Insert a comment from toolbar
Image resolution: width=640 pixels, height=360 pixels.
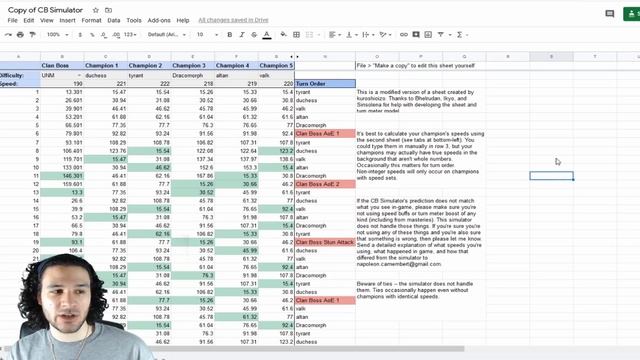416,35
